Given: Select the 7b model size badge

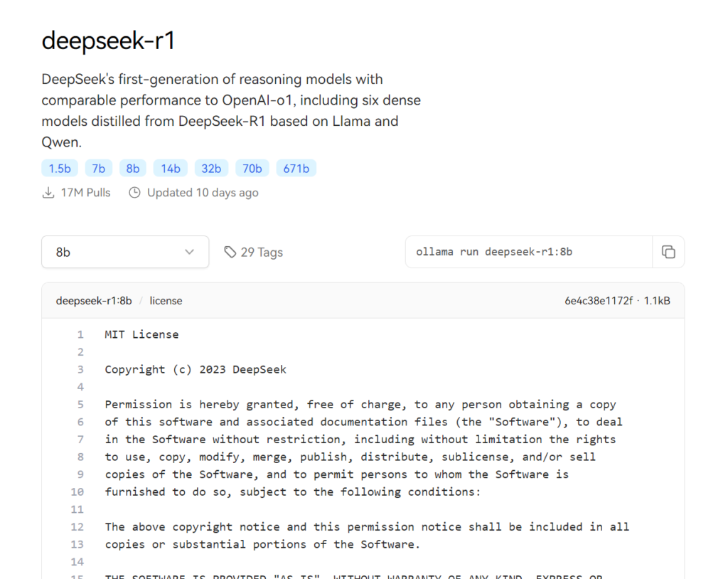Looking at the screenshot, I should tap(99, 169).
